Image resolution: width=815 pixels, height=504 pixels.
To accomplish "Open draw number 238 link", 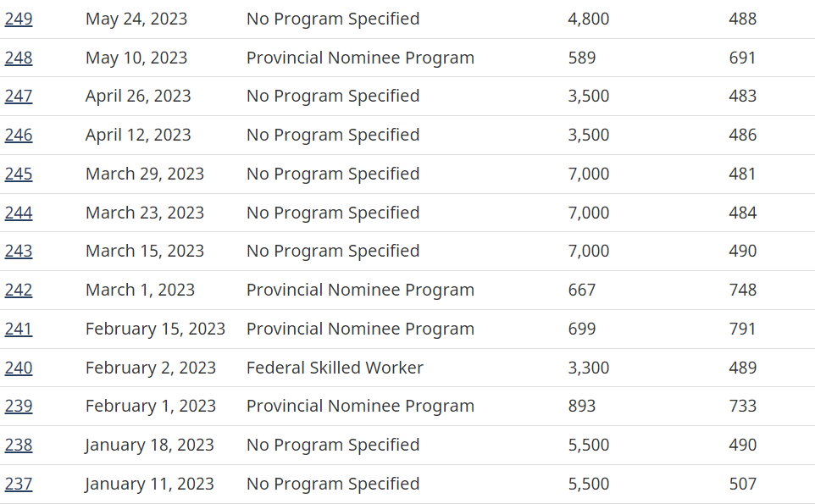I will coord(19,445).
